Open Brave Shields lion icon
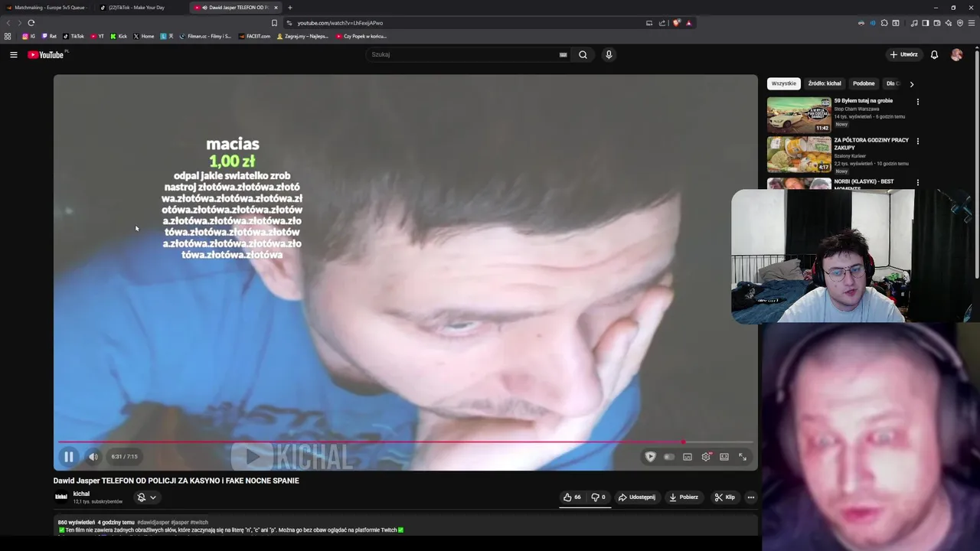 click(x=677, y=23)
